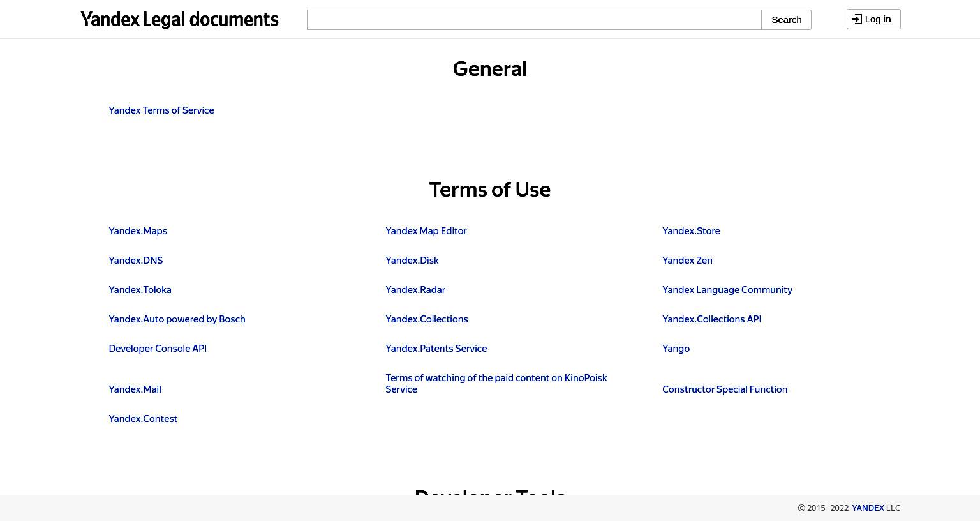Open the Developer Console API link
Image resolution: width=980 pixels, height=521 pixels.
tap(158, 349)
